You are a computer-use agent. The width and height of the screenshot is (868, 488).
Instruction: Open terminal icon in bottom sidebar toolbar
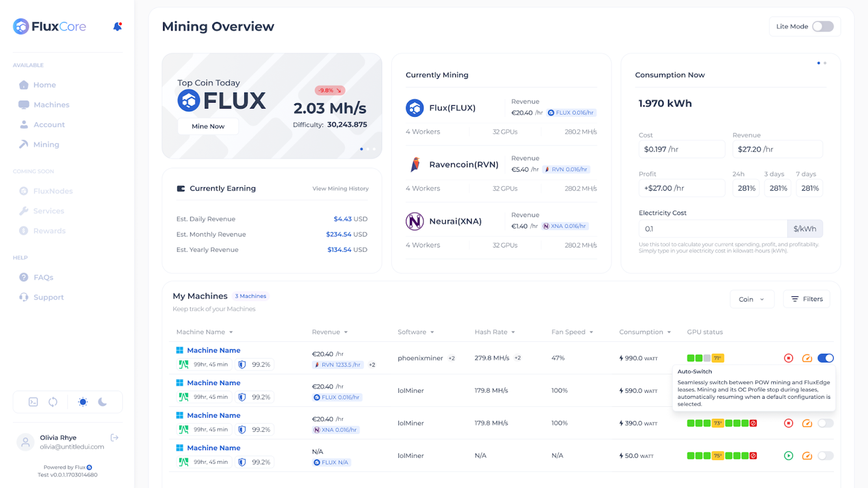click(x=33, y=402)
